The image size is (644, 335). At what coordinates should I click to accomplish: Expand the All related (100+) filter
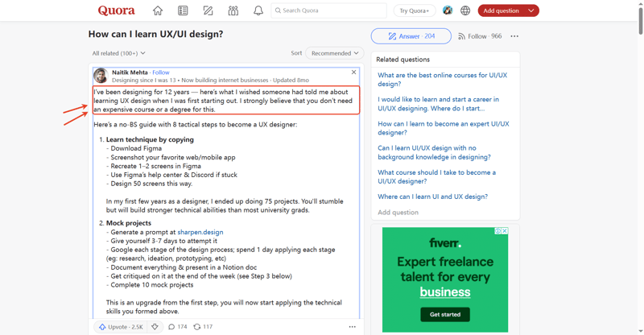click(118, 53)
